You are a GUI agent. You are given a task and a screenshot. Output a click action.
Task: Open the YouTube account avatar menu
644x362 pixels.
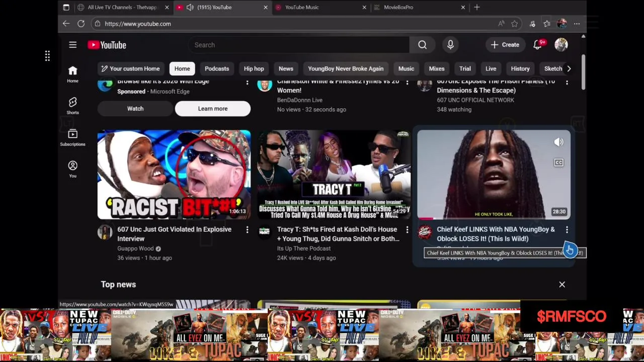coord(561,45)
